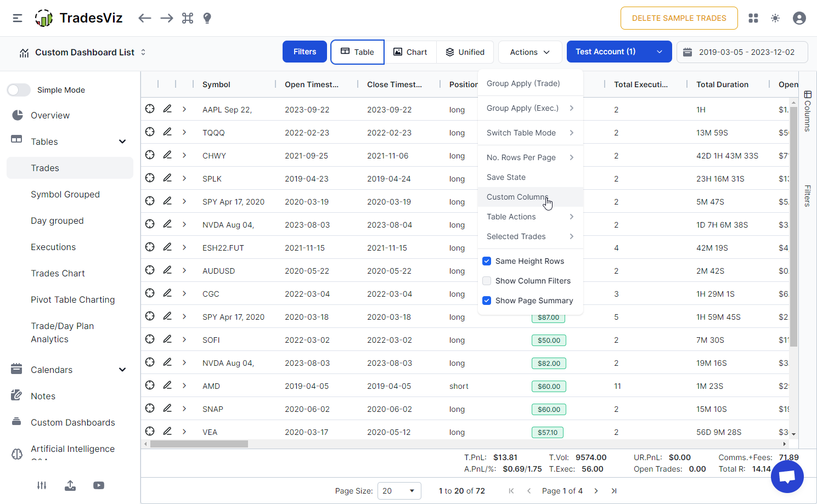The image size is (817, 504).
Task: Switch to Chart view
Action: 410,52
